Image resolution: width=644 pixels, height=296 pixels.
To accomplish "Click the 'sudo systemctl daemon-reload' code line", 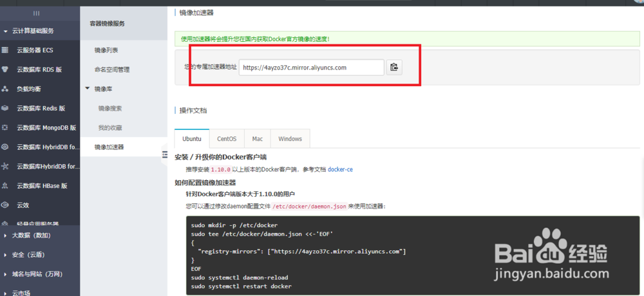I will click(x=240, y=277).
